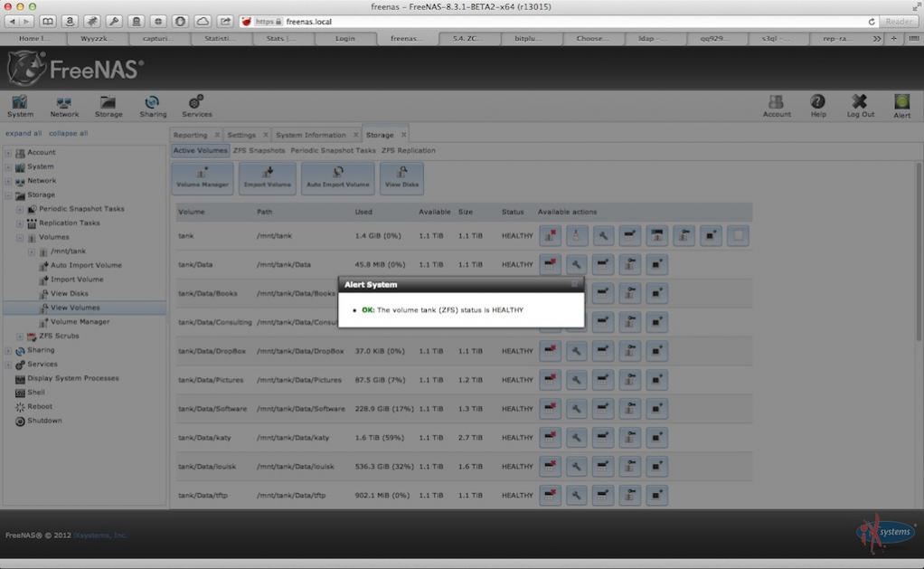Open the Periodic Snapshot Tasks sub-tab
Image resolution: width=924 pixels, height=569 pixels.
pos(333,150)
